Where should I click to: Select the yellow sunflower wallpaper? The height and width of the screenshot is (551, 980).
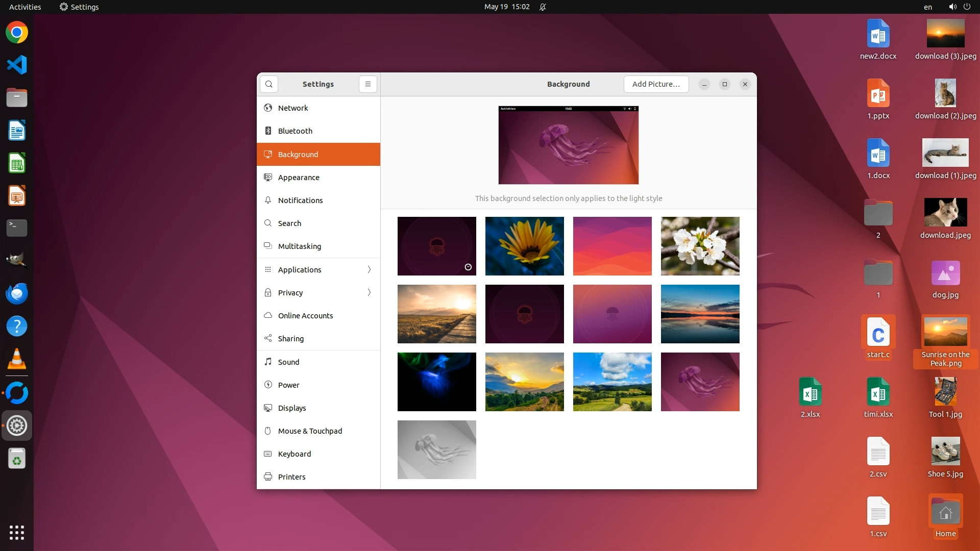click(524, 246)
